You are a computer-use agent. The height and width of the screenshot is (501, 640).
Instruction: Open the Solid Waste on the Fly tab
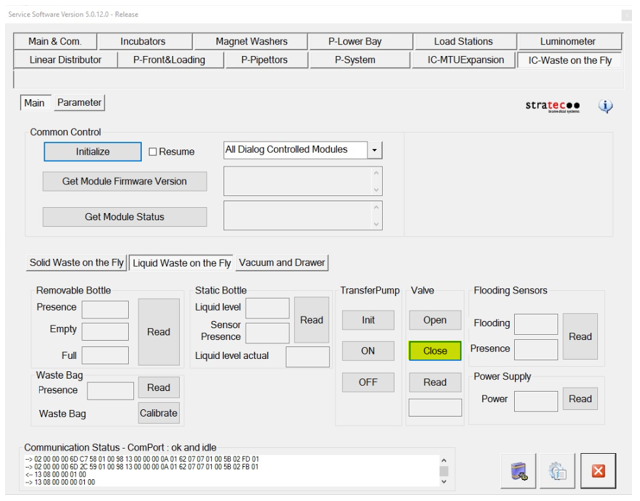(x=77, y=263)
